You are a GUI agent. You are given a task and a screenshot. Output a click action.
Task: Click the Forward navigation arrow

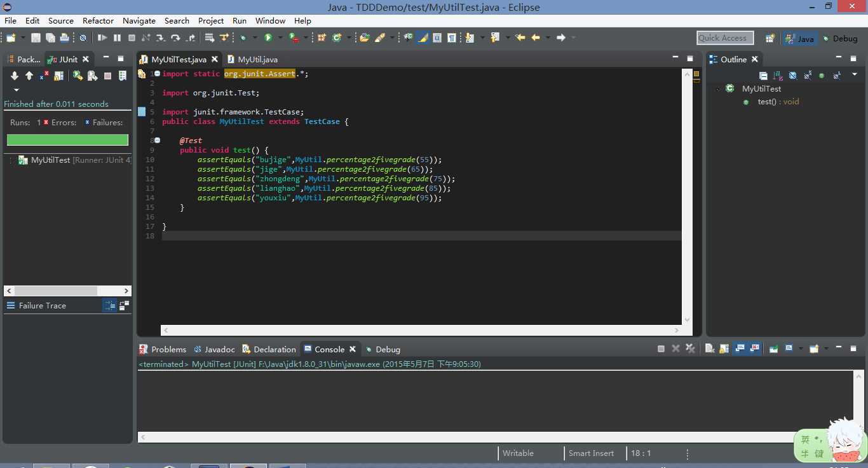561,38
